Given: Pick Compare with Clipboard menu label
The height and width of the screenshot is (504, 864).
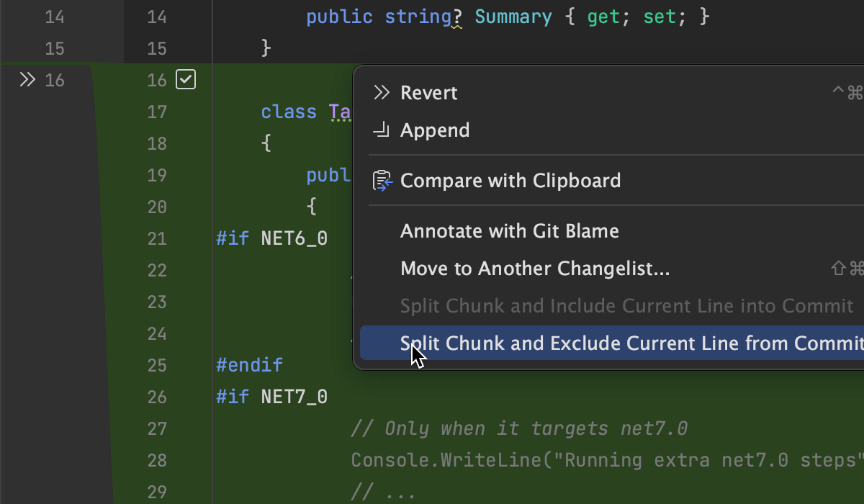Looking at the screenshot, I should click(x=510, y=181).
